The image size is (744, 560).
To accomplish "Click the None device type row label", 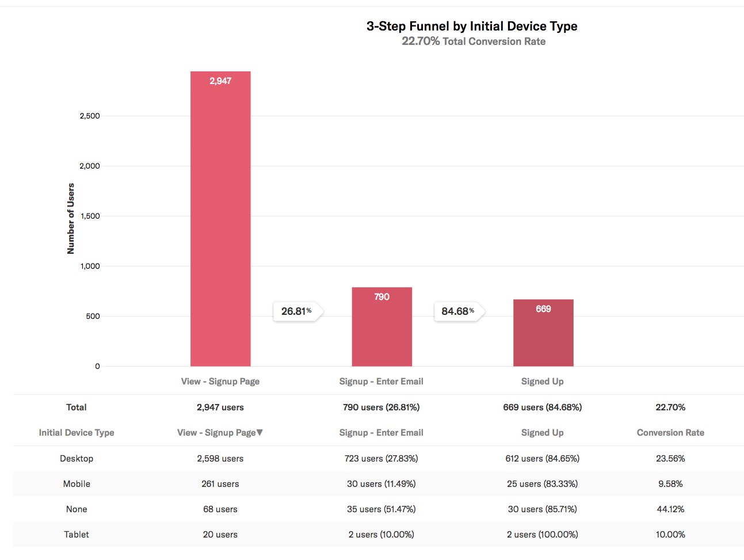I will click(77, 509).
